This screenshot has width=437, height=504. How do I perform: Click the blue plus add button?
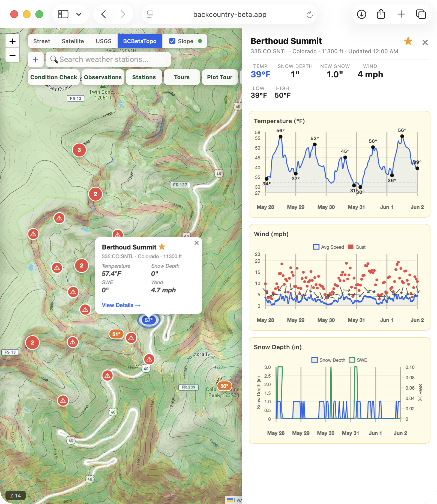(36, 60)
